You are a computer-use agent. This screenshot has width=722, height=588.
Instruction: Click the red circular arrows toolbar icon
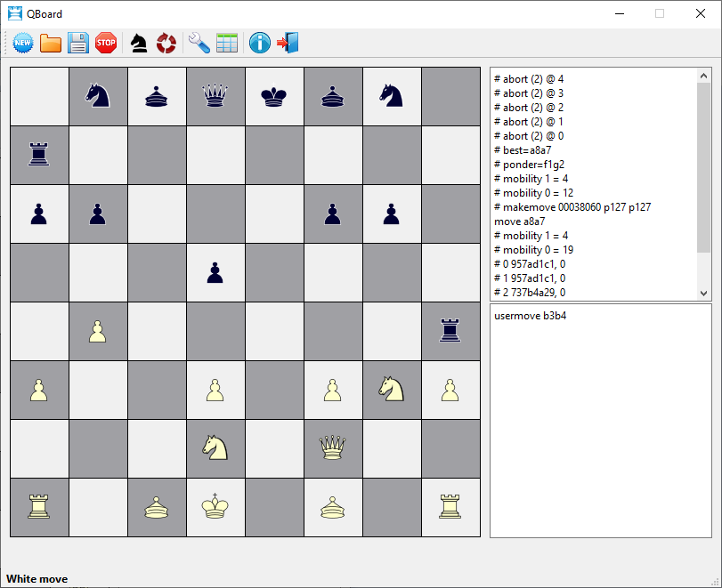pyautogui.click(x=166, y=44)
